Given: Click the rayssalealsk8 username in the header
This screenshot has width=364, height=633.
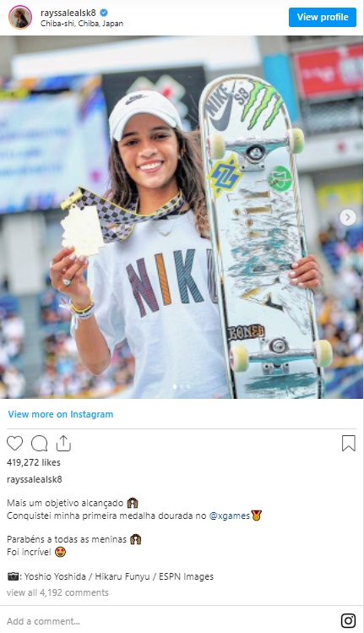Looking at the screenshot, I should coord(68,13).
